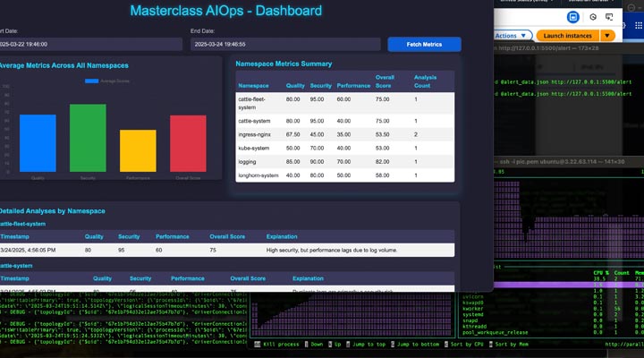Click Overall Score header in summary table

point(385,81)
